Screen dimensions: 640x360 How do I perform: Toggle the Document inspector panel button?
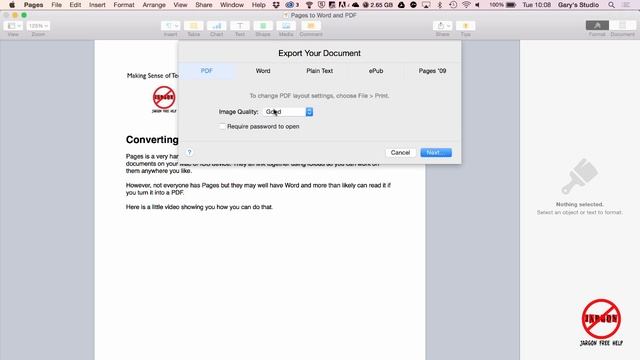click(622, 26)
